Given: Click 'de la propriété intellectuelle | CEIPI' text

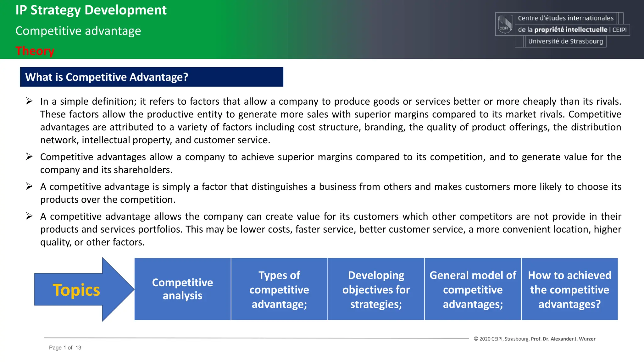Looking at the screenshot, I should (572, 30).
